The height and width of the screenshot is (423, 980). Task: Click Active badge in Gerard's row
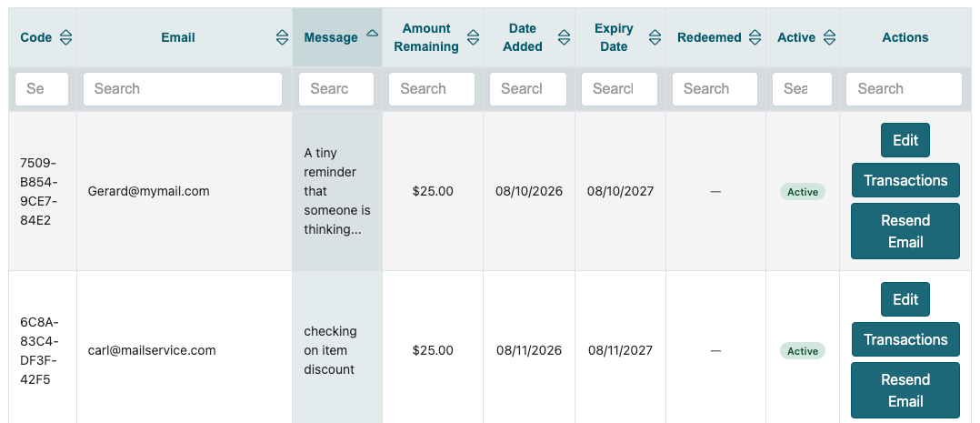tap(803, 192)
